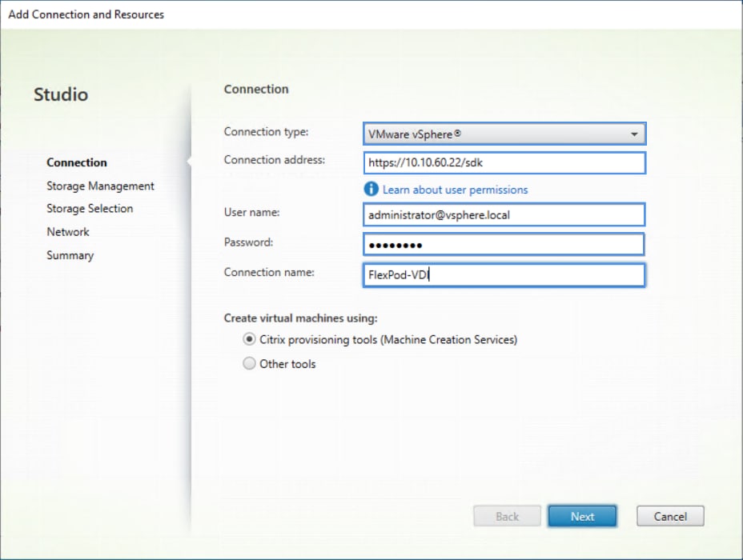Click the Connection type label
The image size is (743, 560).
tap(266, 131)
